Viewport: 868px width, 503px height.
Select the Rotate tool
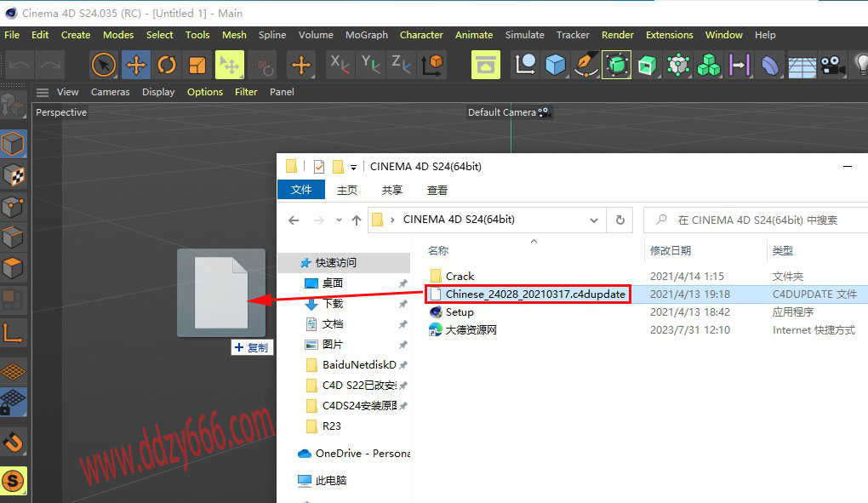point(167,66)
